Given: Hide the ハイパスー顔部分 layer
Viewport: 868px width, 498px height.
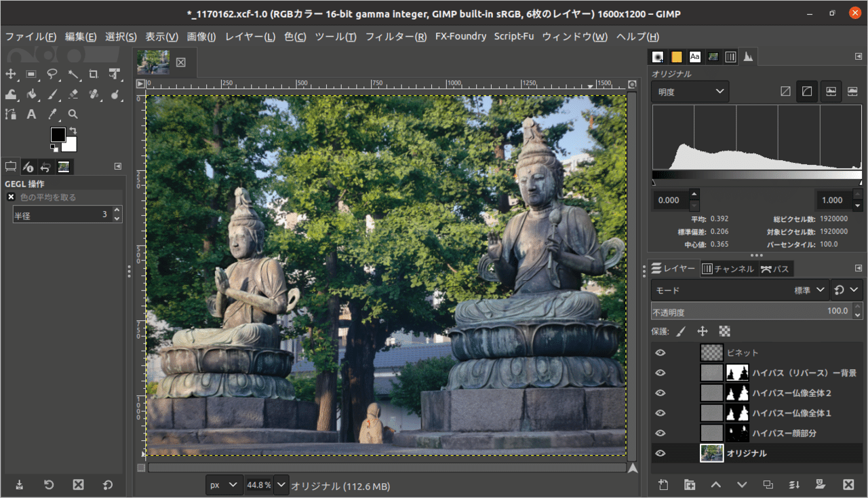Looking at the screenshot, I should pos(660,433).
